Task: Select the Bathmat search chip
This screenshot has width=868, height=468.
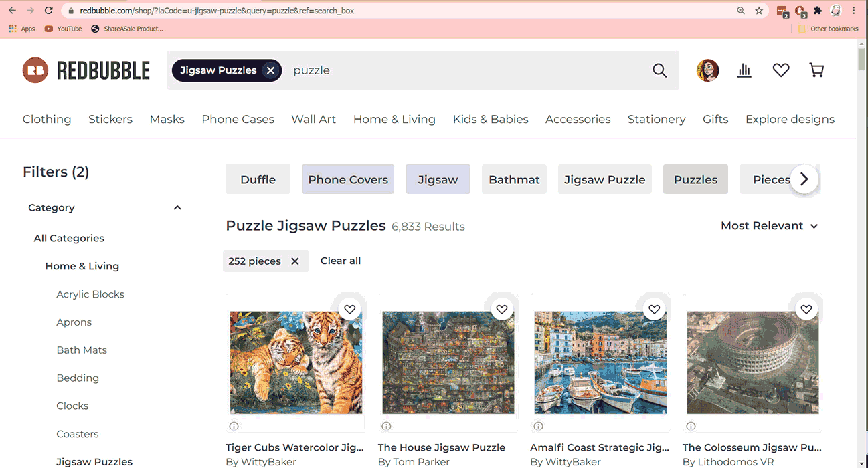Action: tap(514, 179)
